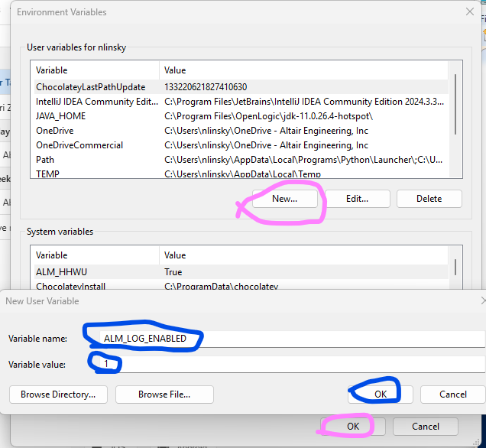Screen dimensions: 486x448
Task: Select the ChocolateyInstall system variable
Action: point(241,285)
